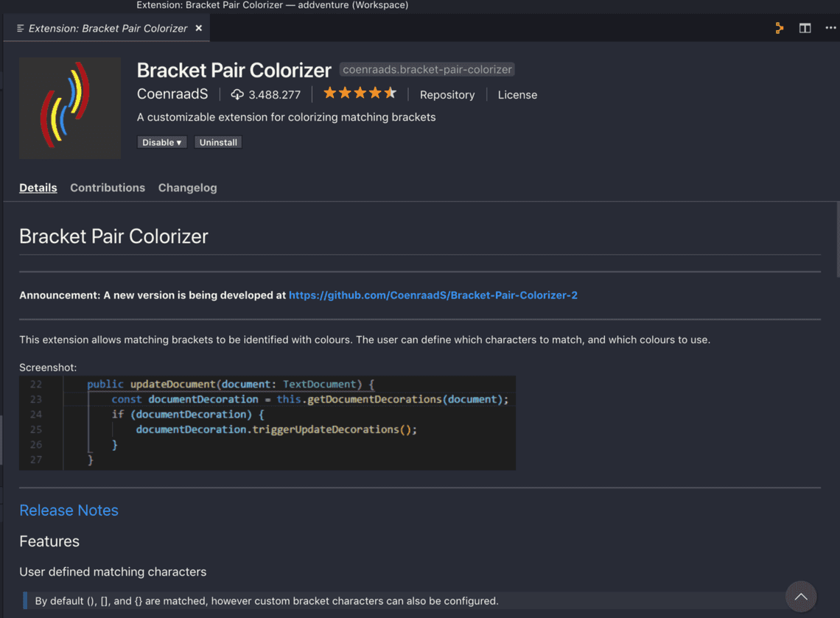Open the Bracket-Pair-Colorizer-2 GitHub link

coord(433,295)
